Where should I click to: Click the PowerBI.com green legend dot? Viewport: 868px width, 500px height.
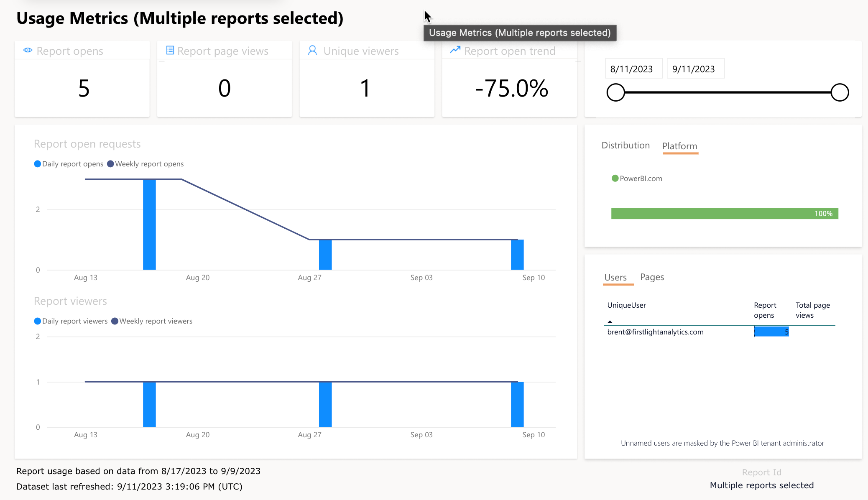point(615,178)
